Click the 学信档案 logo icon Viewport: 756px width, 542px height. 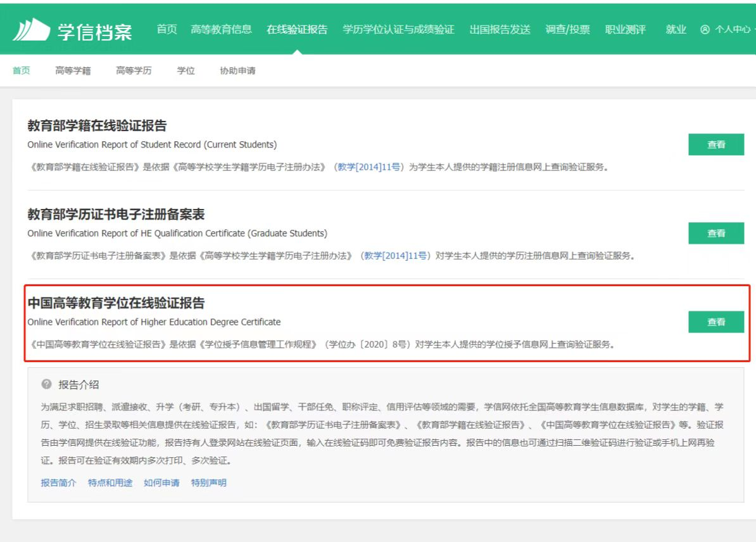coord(31,30)
